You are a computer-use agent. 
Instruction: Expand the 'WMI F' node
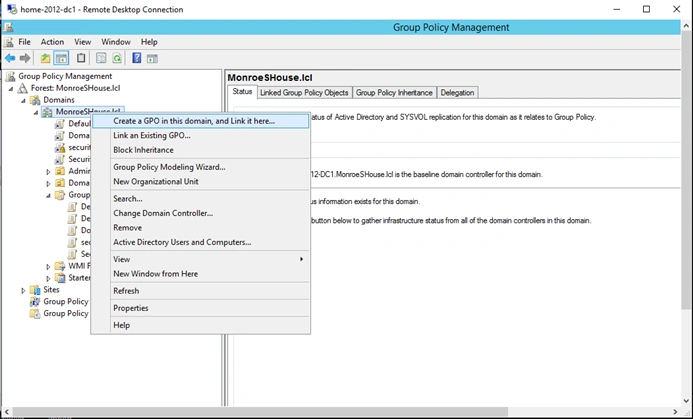(x=48, y=266)
